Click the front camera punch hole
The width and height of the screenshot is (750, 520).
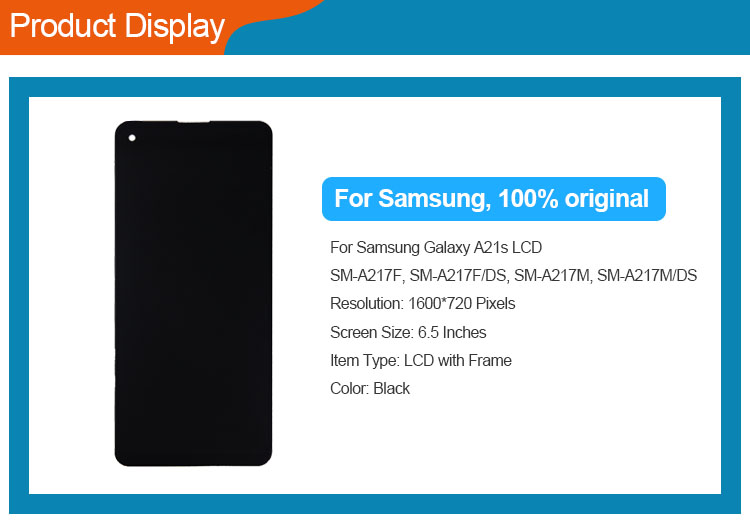point(132,138)
